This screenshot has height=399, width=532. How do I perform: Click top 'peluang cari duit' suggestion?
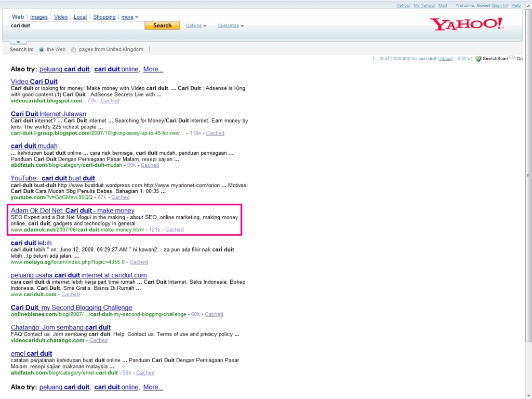point(64,69)
